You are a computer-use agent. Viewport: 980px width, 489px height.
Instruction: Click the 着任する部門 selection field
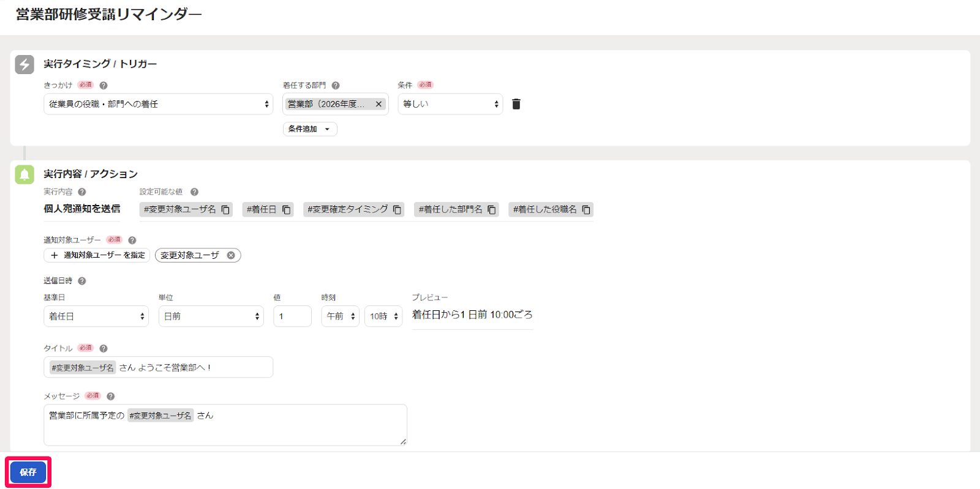coord(336,104)
